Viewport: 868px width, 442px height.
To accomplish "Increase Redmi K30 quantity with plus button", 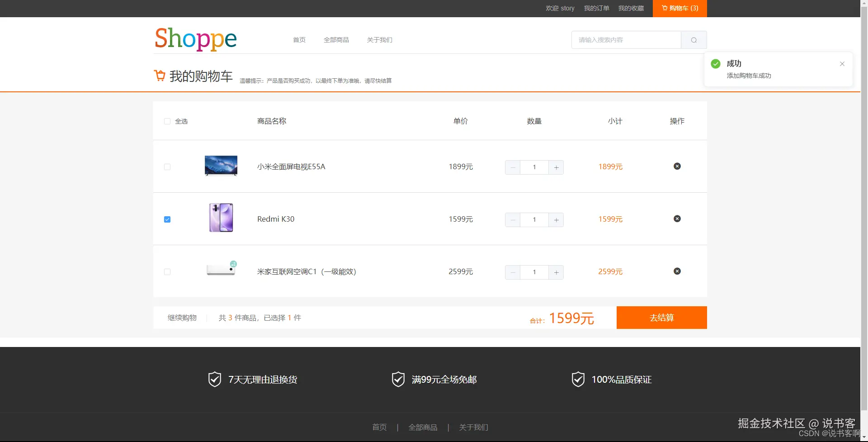I will pyautogui.click(x=556, y=220).
